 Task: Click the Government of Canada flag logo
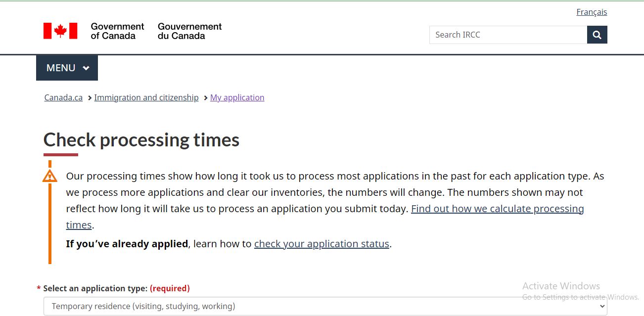coord(60,30)
